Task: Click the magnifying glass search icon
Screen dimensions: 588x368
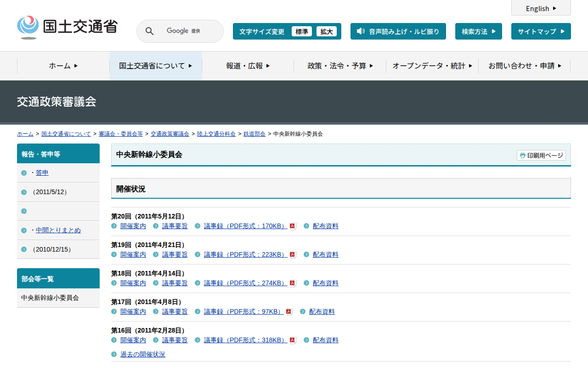Action: point(150,31)
